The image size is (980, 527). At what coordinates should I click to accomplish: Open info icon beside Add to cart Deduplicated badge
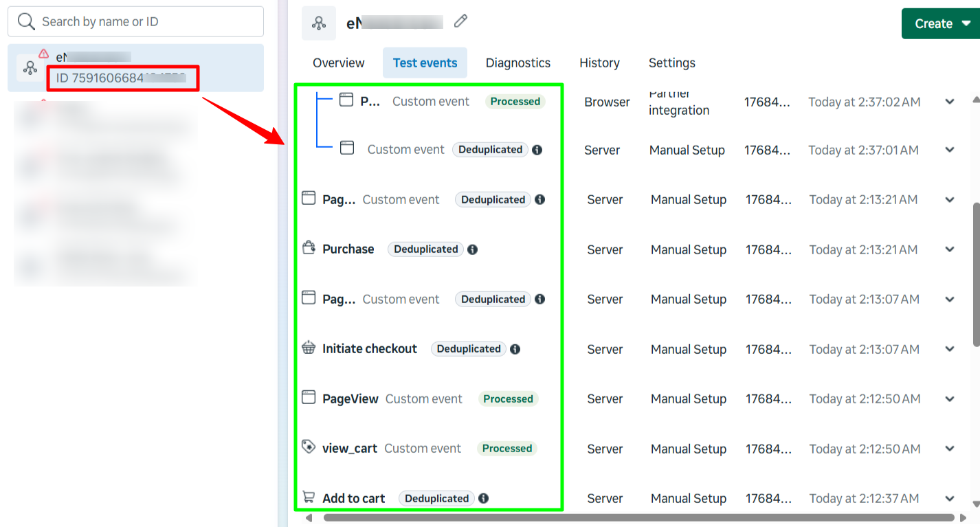click(x=483, y=499)
